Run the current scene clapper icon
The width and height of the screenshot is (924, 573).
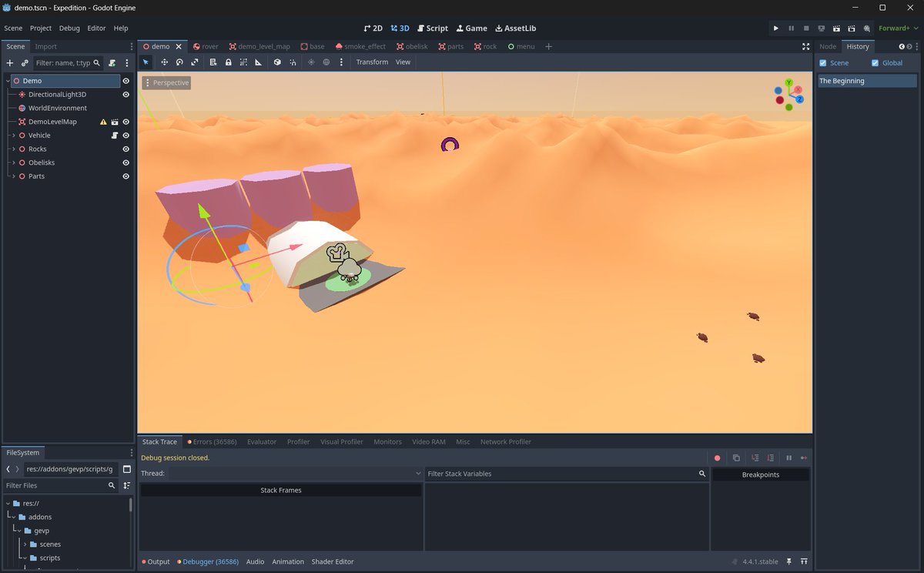[837, 28]
